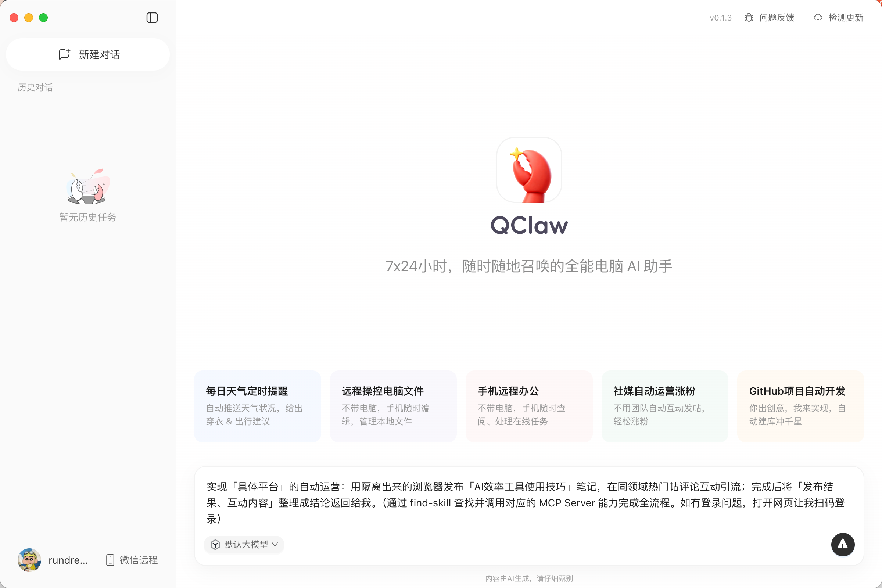Select the 每日天气定时提醒 suggestion card
This screenshot has width=882, height=588.
tap(257, 406)
